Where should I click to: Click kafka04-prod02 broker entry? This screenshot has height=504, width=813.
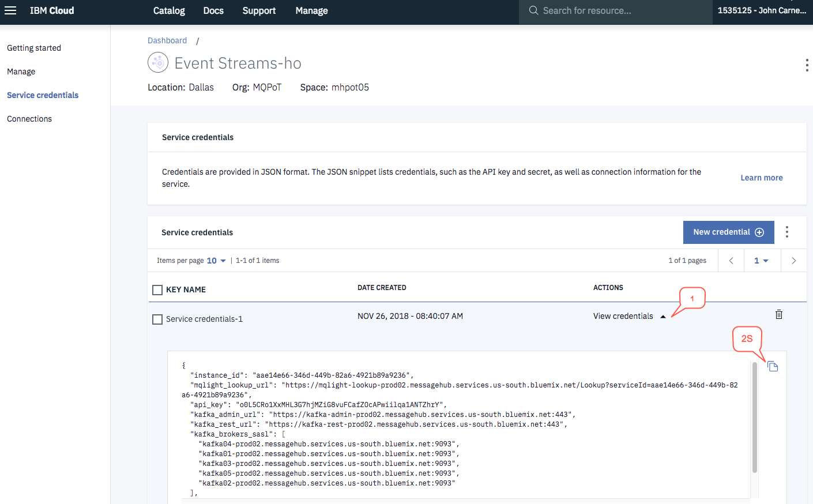pos(329,444)
